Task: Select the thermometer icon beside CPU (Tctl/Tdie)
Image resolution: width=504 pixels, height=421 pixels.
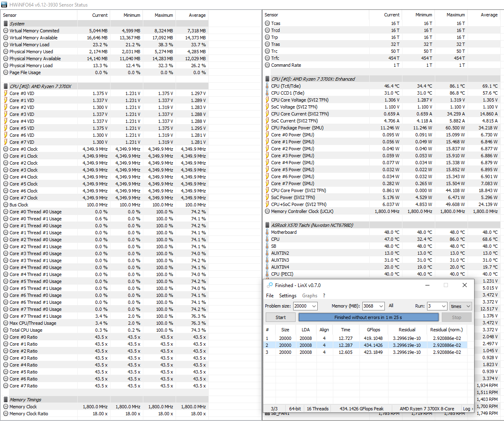Action: coord(267,86)
